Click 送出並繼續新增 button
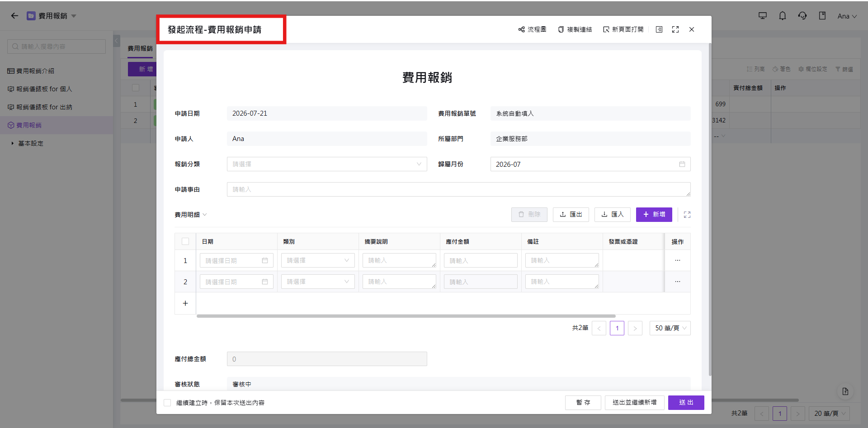The width and height of the screenshot is (868, 428). (635, 402)
